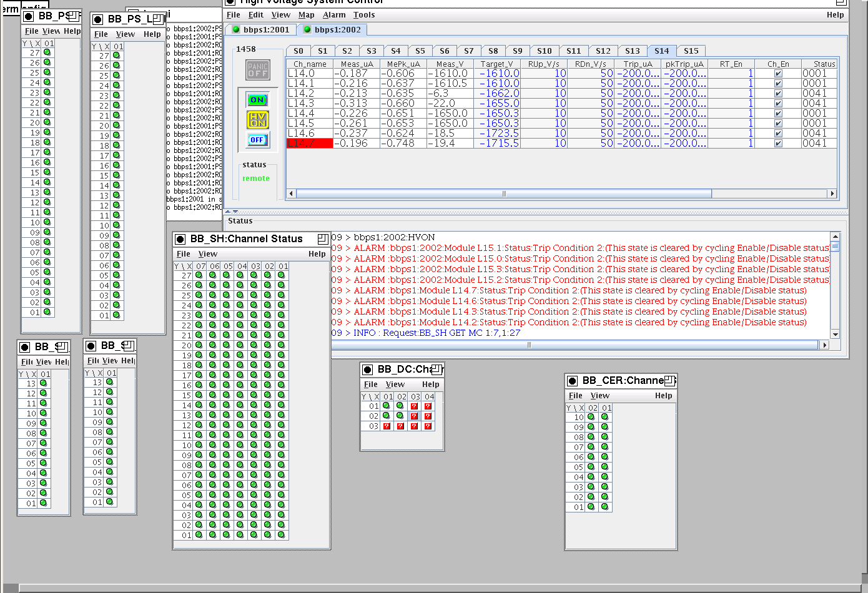The height and width of the screenshot is (593, 868).
Task: Click the yellow HV ON button
Action: (x=257, y=119)
